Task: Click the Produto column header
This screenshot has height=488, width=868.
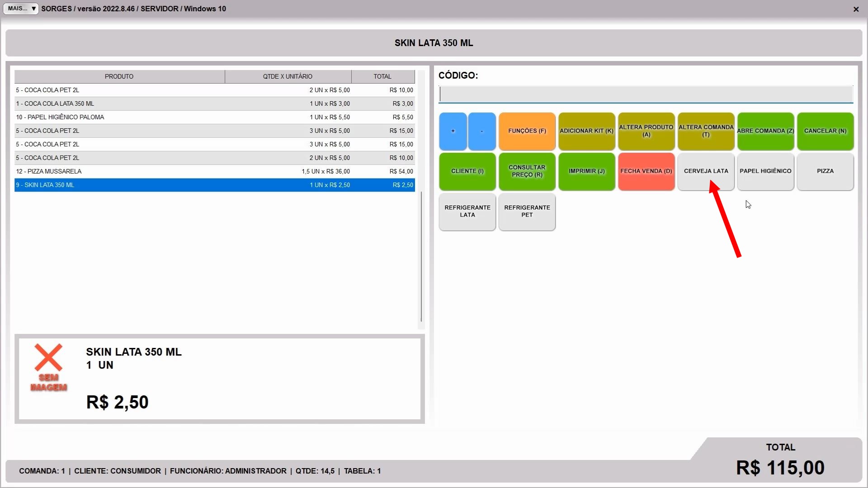Action: pos(119,76)
